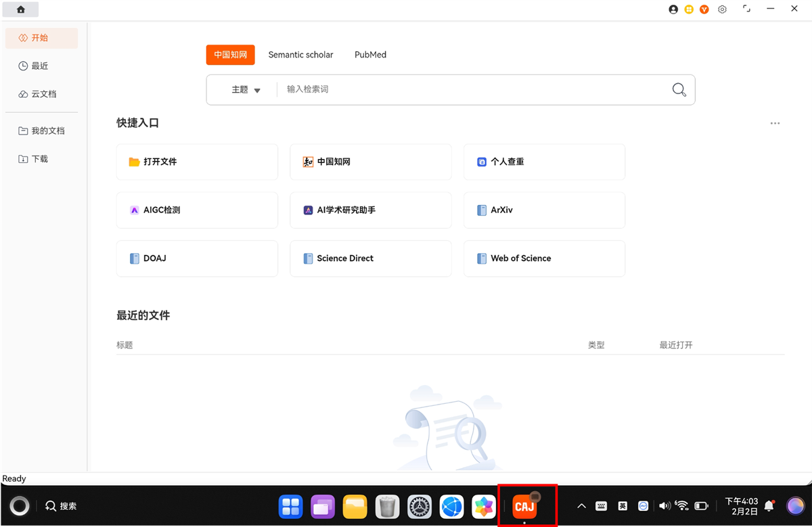Open the ArXiv quick entry
812x527 pixels.
[x=544, y=210]
